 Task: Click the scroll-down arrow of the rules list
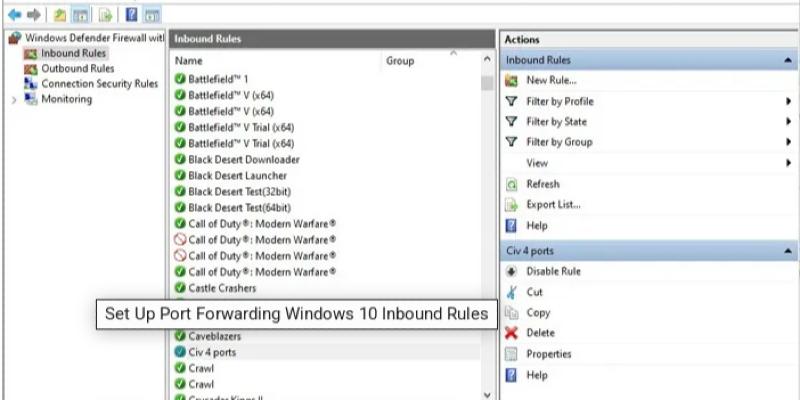(487, 394)
